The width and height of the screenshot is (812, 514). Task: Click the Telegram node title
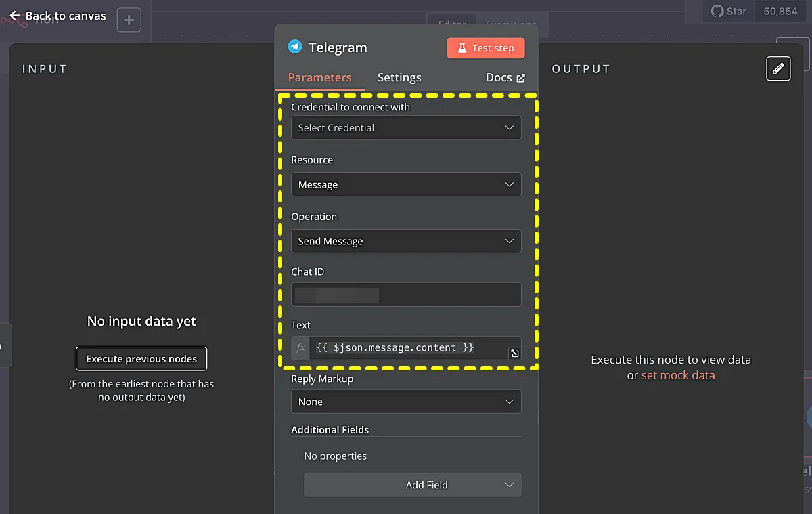(x=338, y=47)
